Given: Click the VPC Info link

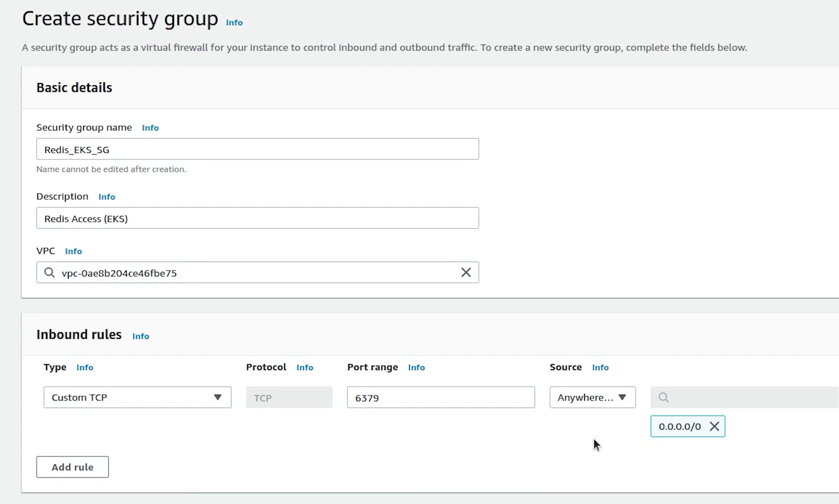Looking at the screenshot, I should point(73,251).
